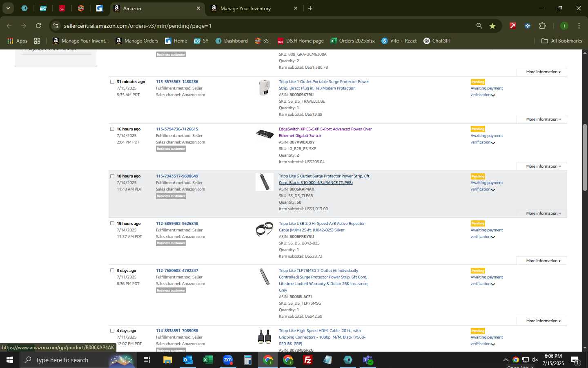The height and width of the screenshot is (368, 588).
Task: Open the pinned EC tab in Chrome
Action: click(x=43, y=8)
